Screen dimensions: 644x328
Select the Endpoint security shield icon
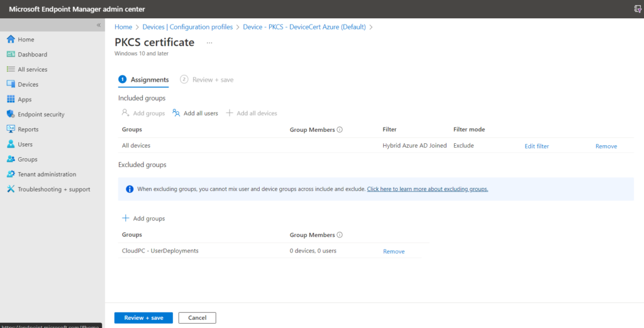(11, 114)
